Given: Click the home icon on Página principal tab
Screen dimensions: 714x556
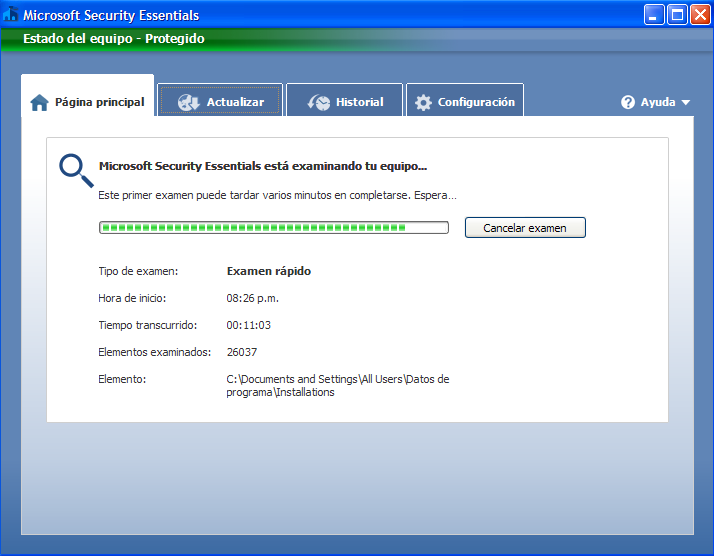Looking at the screenshot, I should pos(39,102).
